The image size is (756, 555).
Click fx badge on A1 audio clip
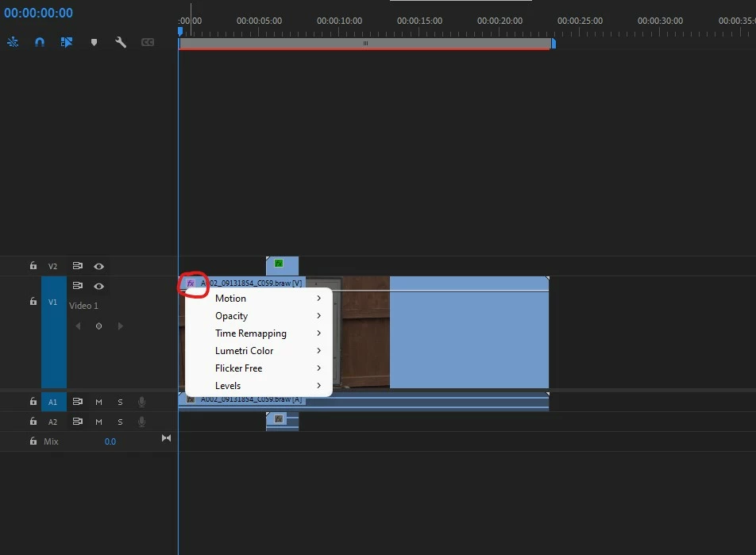(191, 399)
